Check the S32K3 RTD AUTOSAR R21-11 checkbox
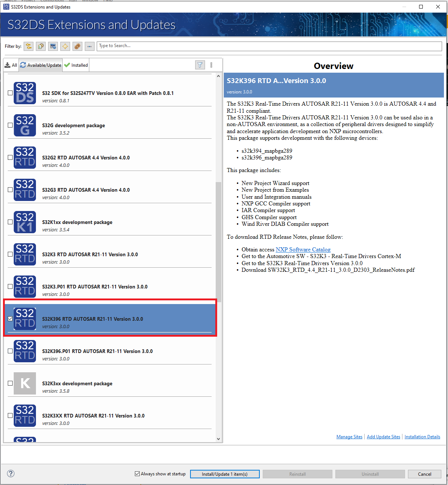This screenshot has width=448, height=485. pos(10,254)
